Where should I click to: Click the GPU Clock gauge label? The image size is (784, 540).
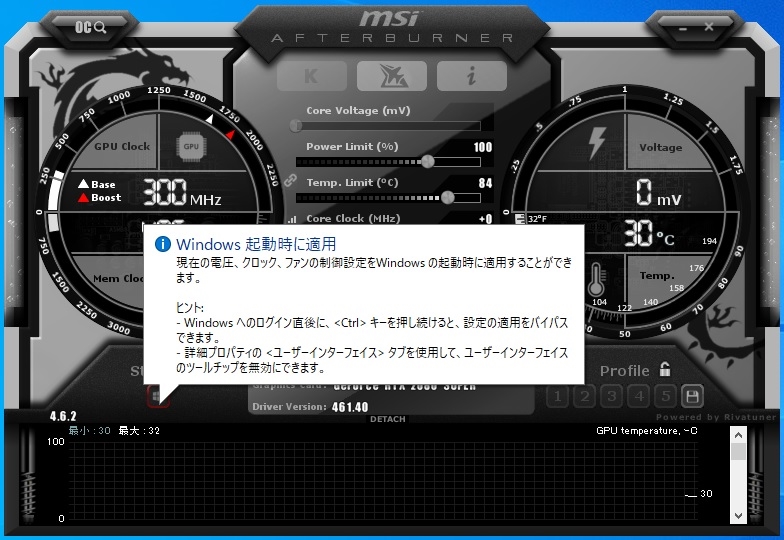click(122, 146)
